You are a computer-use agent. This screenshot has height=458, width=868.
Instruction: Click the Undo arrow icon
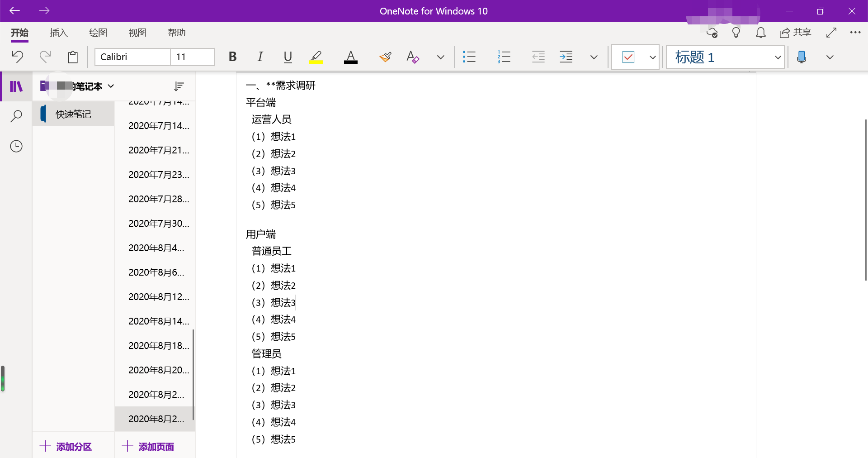(17, 57)
